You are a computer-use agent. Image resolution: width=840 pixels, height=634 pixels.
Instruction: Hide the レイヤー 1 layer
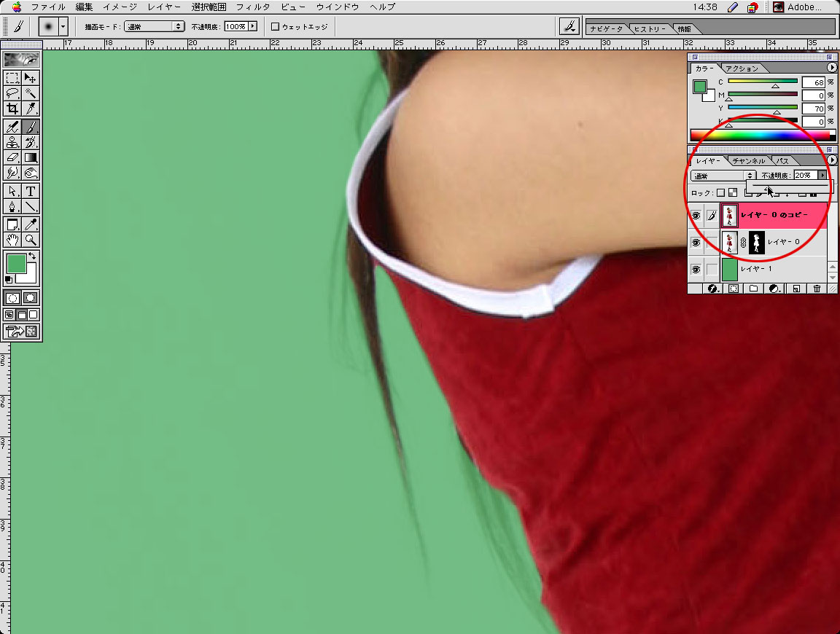696,270
